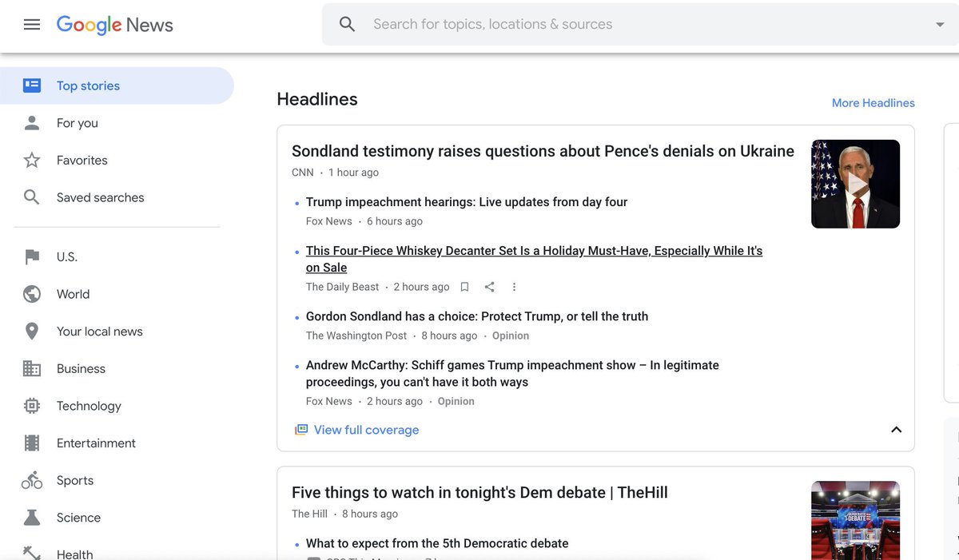Viewport: 959px width, 560px height.
Task: Open What to expect 5th Democratic debate article
Action: [x=437, y=543]
